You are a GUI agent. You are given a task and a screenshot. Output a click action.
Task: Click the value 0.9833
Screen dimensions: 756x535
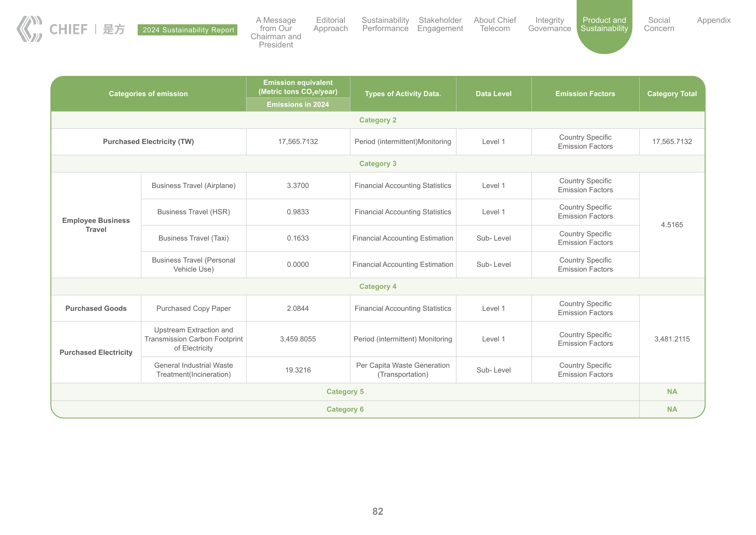(x=298, y=212)
